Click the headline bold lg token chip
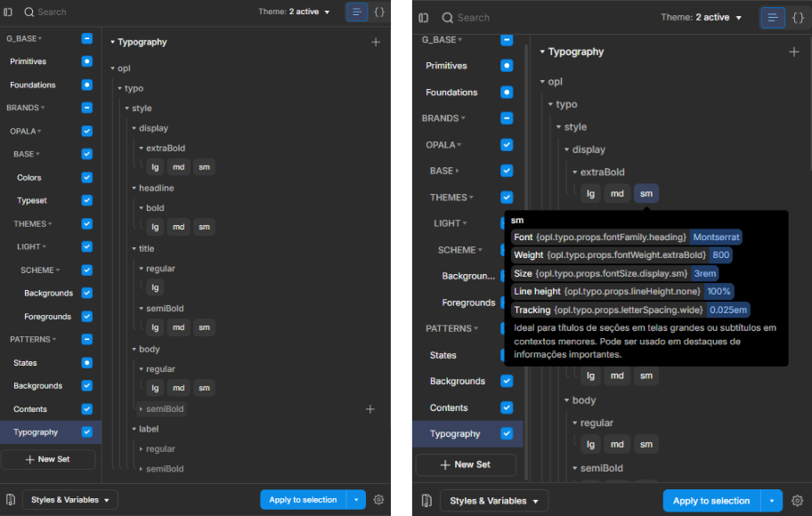Image resolution: width=812 pixels, height=516 pixels. [155, 227]
